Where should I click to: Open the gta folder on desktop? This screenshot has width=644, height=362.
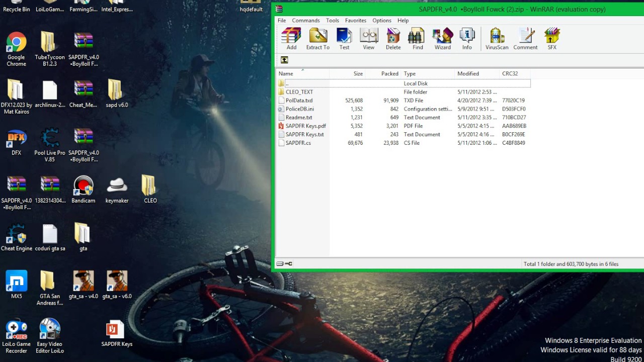pyautogui.click(x=84, y=237)
